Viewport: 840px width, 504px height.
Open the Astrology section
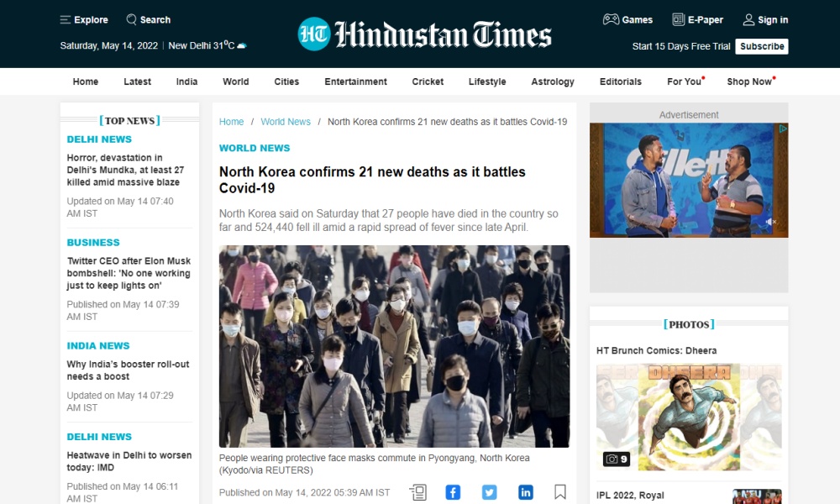point(553,81)
